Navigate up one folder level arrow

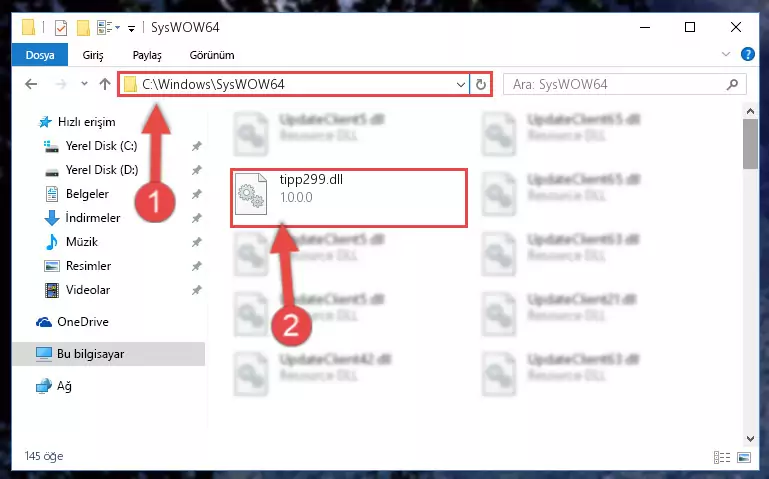click(104, 84)
